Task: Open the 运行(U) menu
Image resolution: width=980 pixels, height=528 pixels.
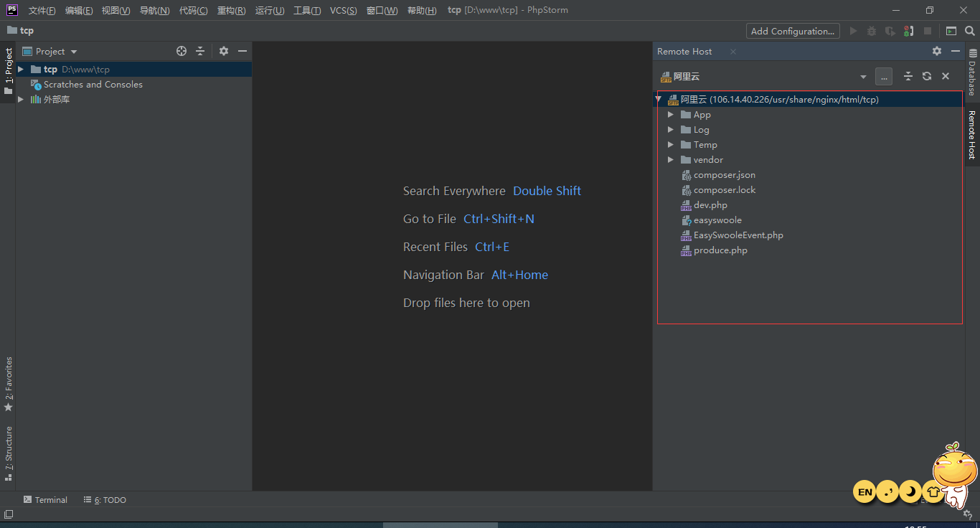Action: click(x=270, y=10)
